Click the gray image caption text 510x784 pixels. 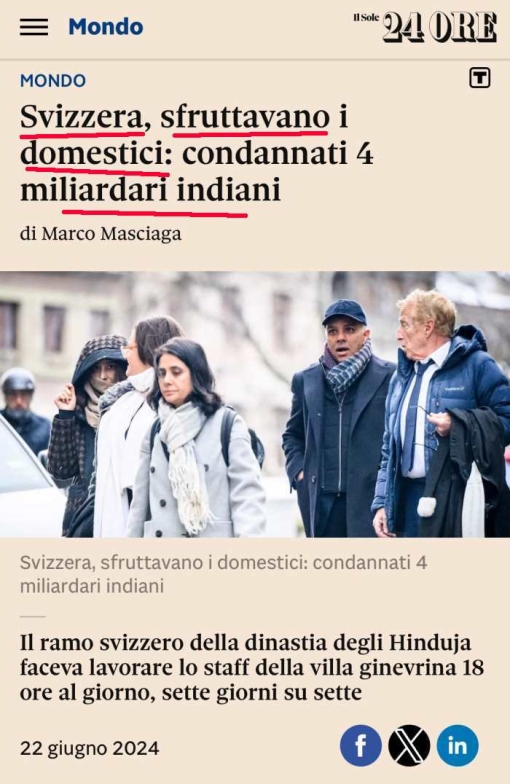tap(224, 574)
